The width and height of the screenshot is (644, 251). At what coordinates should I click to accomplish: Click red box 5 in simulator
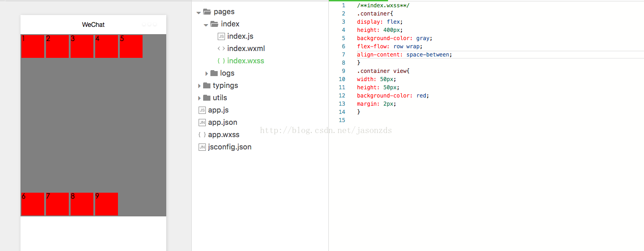(x=131, y=46)
